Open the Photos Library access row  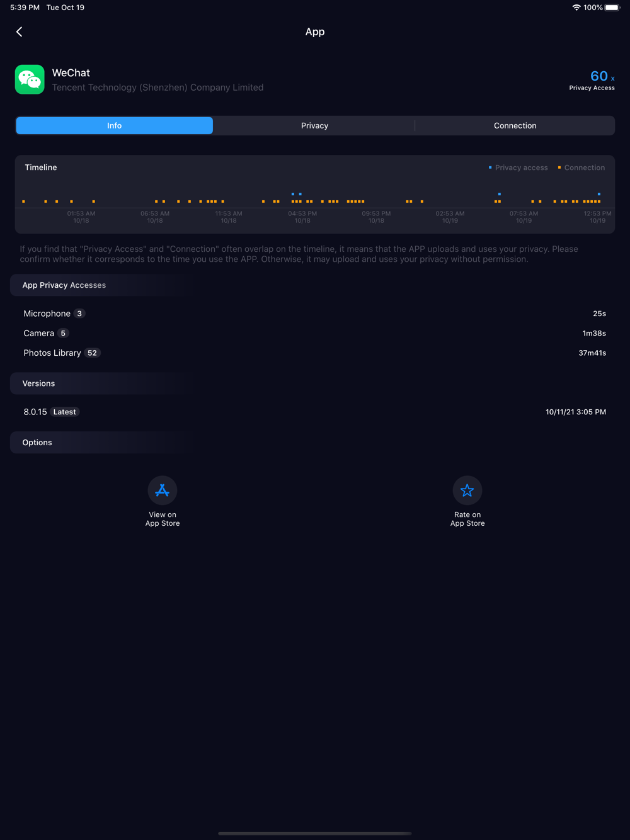[314, 353]
